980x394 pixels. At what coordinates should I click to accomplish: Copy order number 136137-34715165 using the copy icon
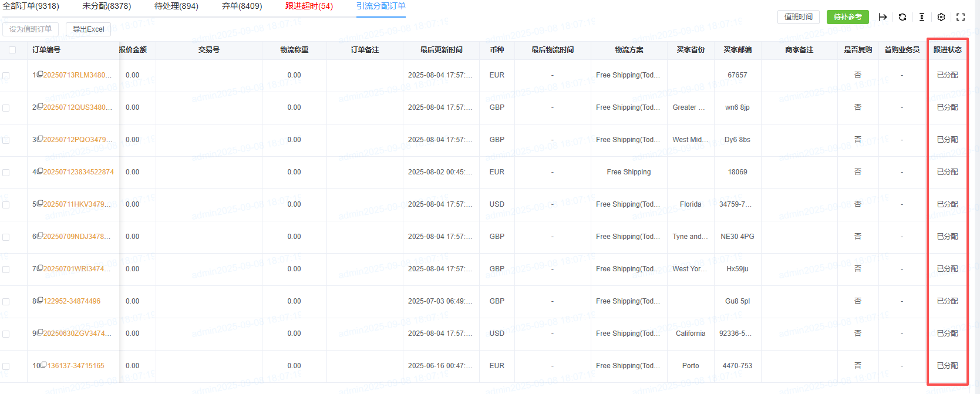coord(44,365)
